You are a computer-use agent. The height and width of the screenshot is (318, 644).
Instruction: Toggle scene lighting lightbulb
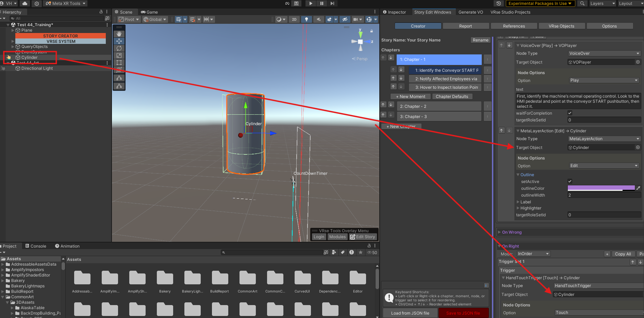pos(307,19)
